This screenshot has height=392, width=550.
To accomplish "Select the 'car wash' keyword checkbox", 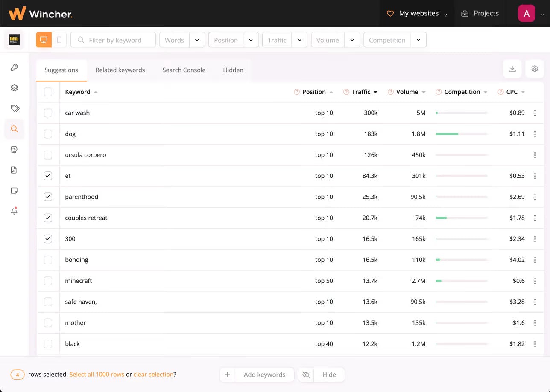I will pyautogui.click(x=48, y=113).
